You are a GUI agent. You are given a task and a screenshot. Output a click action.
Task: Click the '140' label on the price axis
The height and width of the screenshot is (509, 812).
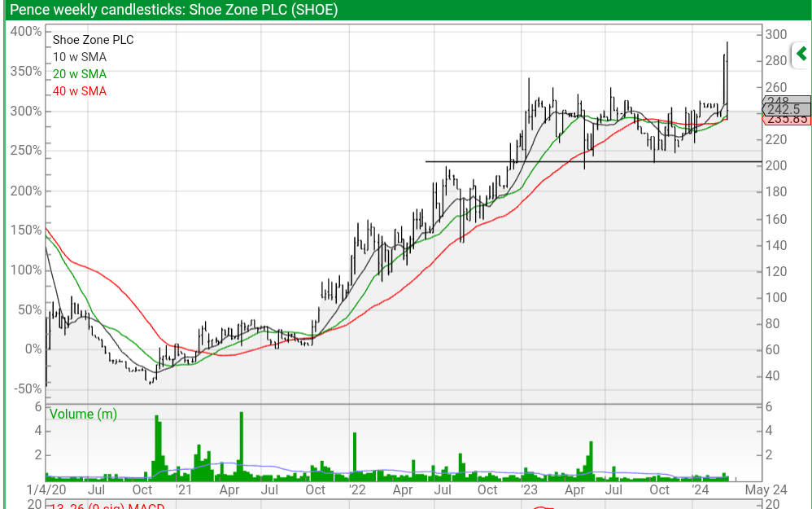tap(775, 245)
